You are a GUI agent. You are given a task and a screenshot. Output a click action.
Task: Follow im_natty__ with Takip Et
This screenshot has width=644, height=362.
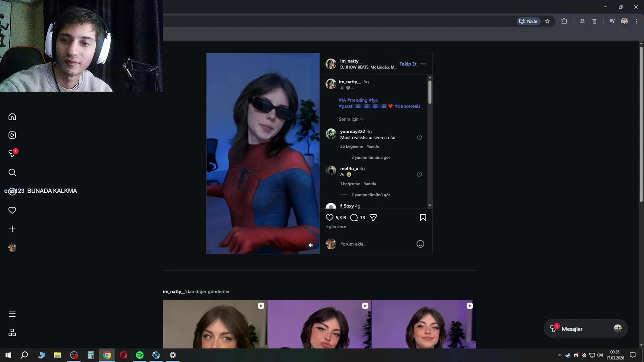click(408, 64)
